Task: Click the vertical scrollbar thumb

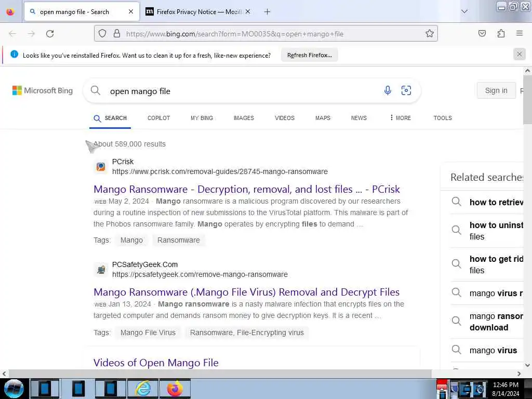Action: coord(527,100)
